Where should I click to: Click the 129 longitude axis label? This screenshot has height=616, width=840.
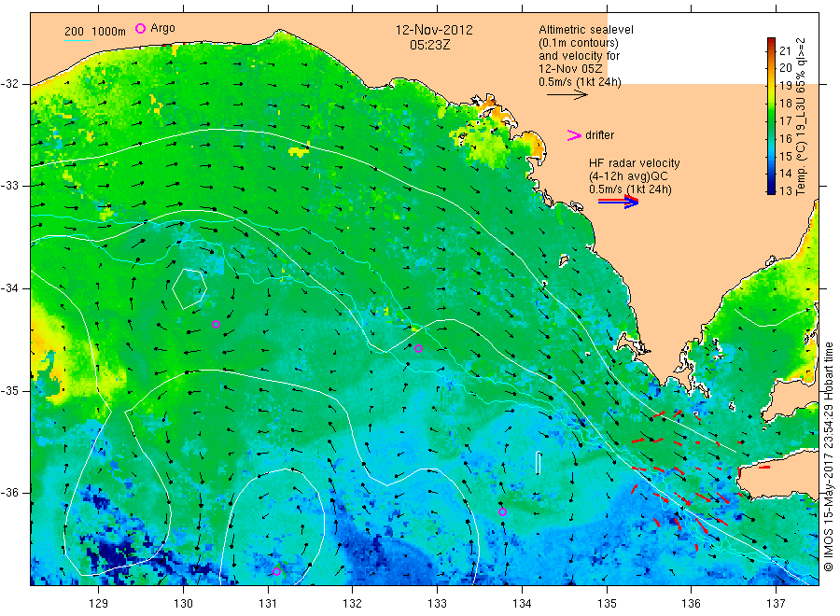[x=99, y=604]
